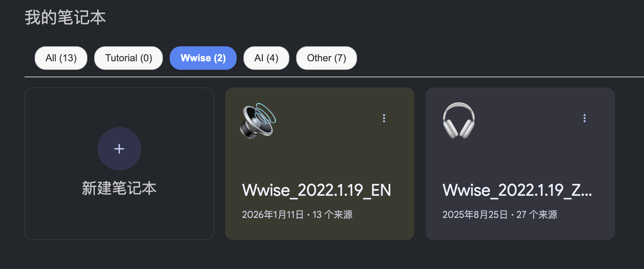Click the 2026年1月11日 date text
This screenshot has height=269, width=644.
coord(273,215)
